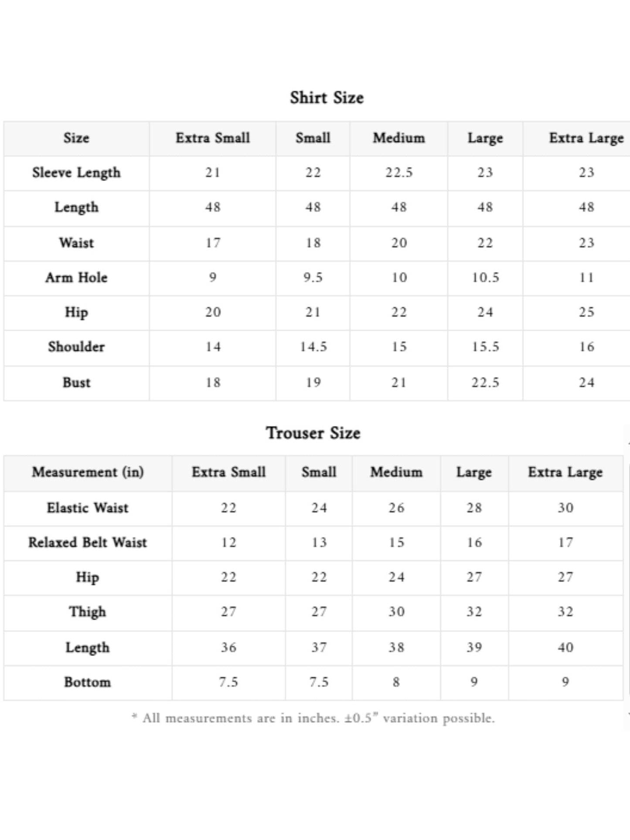Select the trouser Medium elastic waist 26 cell

396,508
